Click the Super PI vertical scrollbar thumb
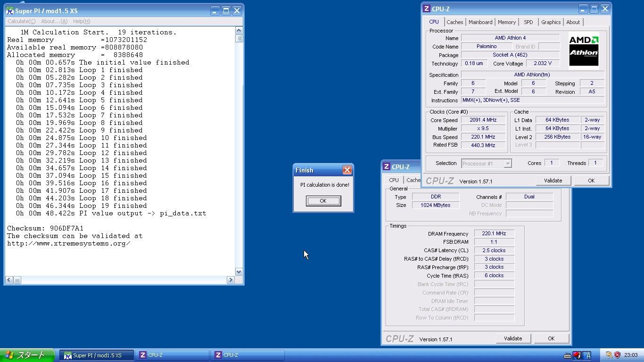 [239, 38]
